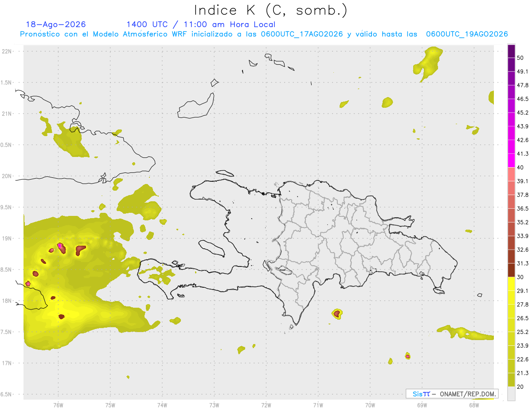Click the '1.5N' latitude label

6,82
